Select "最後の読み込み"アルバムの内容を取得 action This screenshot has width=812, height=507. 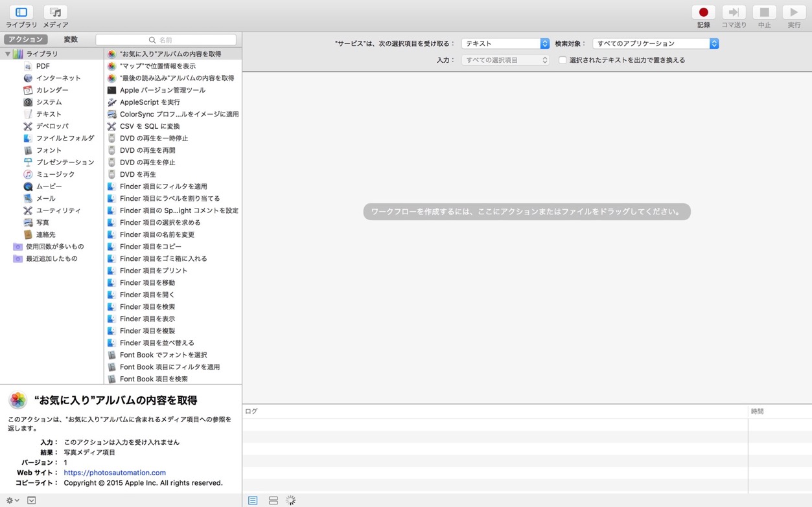(x=173, y=78)
